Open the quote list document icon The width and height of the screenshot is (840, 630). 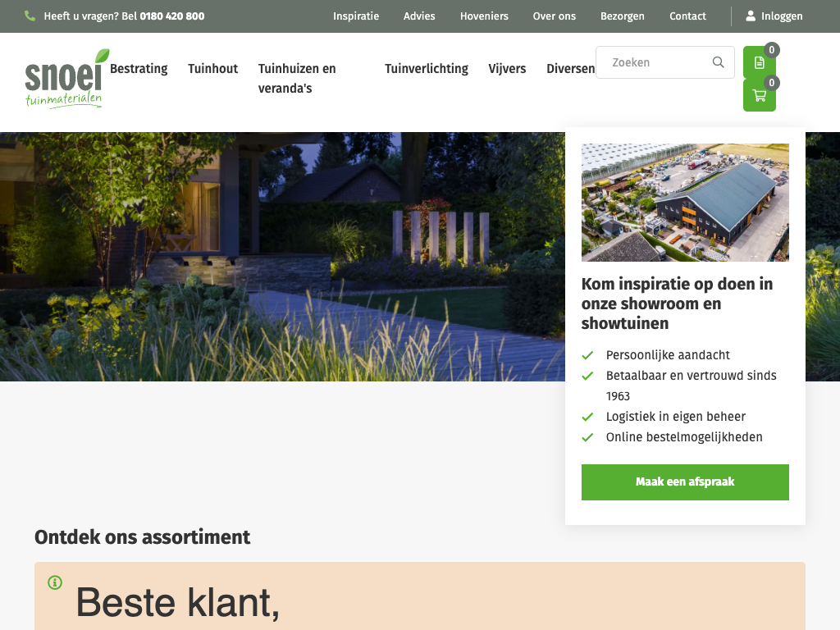coord(759,62)
